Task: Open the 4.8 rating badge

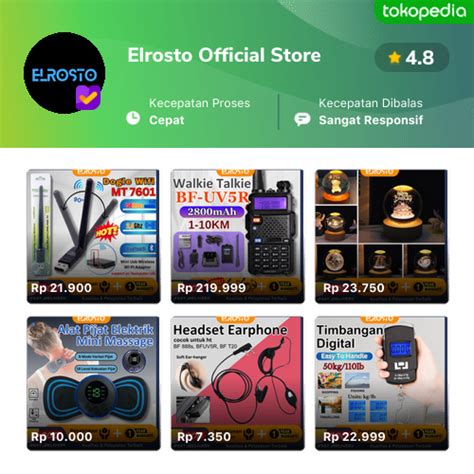Action: tap(412, 58)
